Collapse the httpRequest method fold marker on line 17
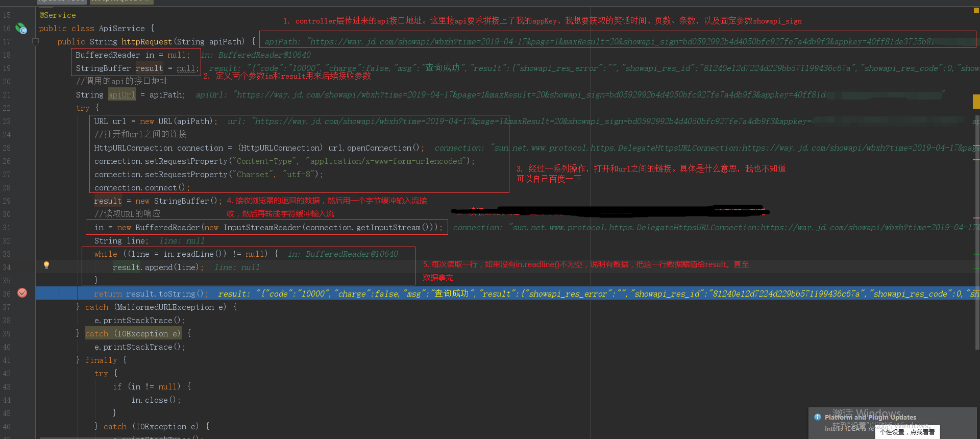 (35, 42)
